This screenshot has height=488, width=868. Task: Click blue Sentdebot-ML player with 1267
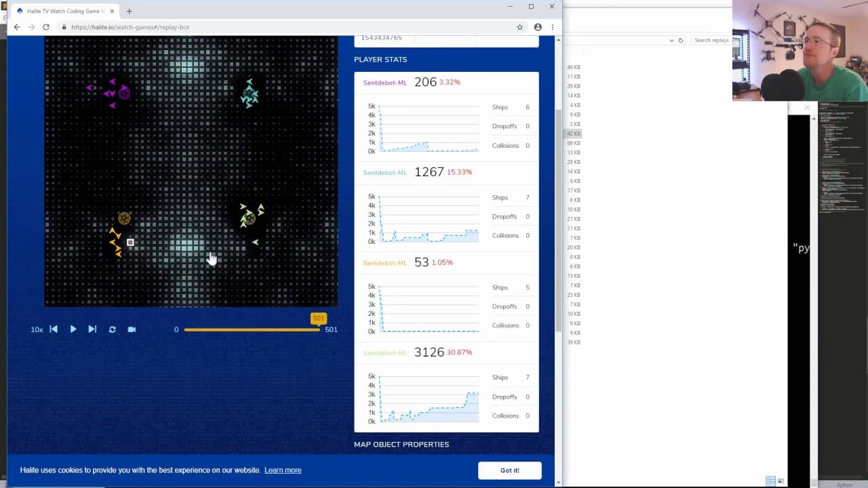click(x=384, y=172)
